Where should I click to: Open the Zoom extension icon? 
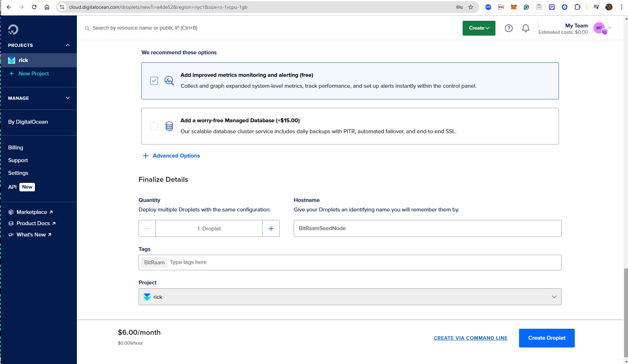[x=488, y=7]
